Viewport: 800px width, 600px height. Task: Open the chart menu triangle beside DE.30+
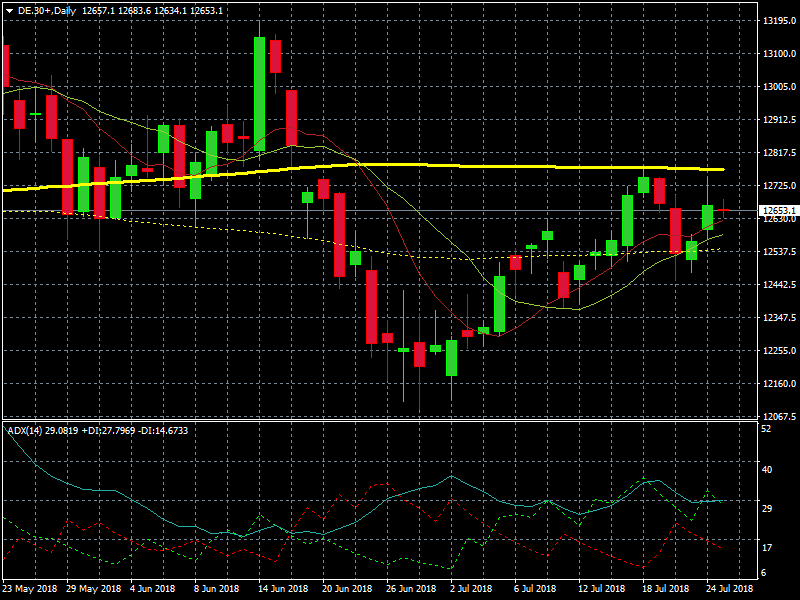(9, 10)
